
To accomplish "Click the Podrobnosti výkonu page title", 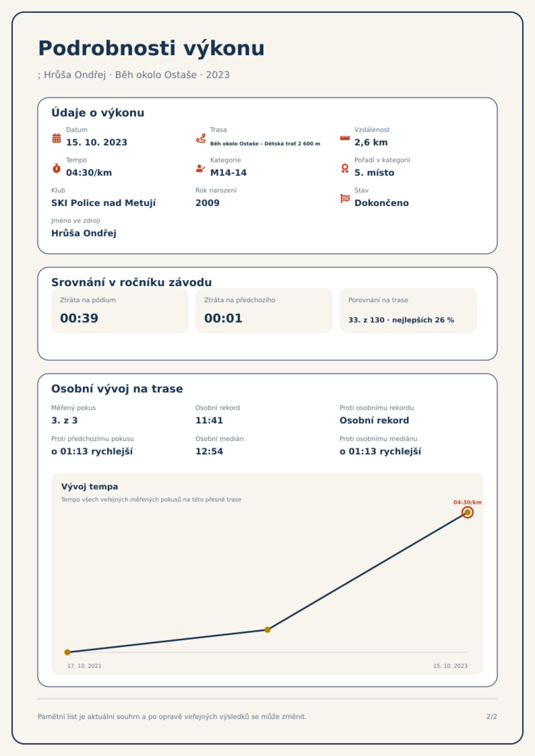I will (x=151, y=48).
